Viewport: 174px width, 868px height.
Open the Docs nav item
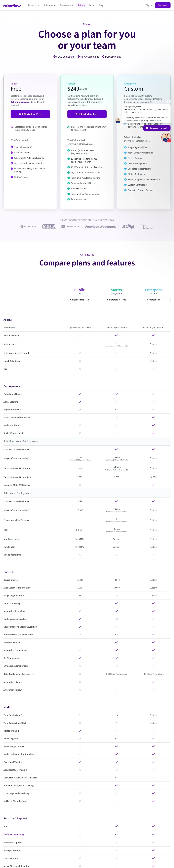[x=91, y=5]
